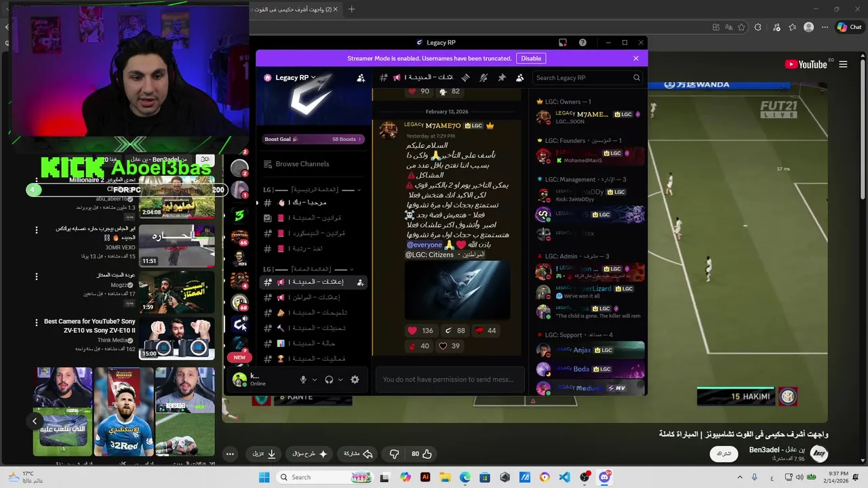Toggle the member list icon in Discord

[x=519, y=78]
